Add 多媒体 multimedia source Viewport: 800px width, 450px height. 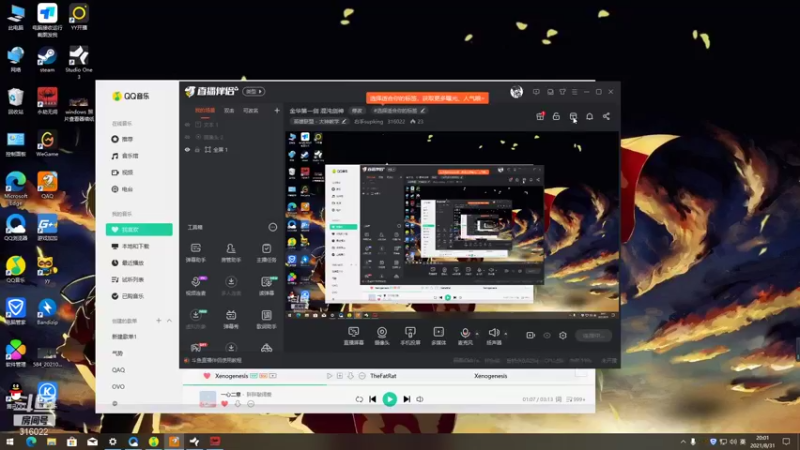coord(438,336)
